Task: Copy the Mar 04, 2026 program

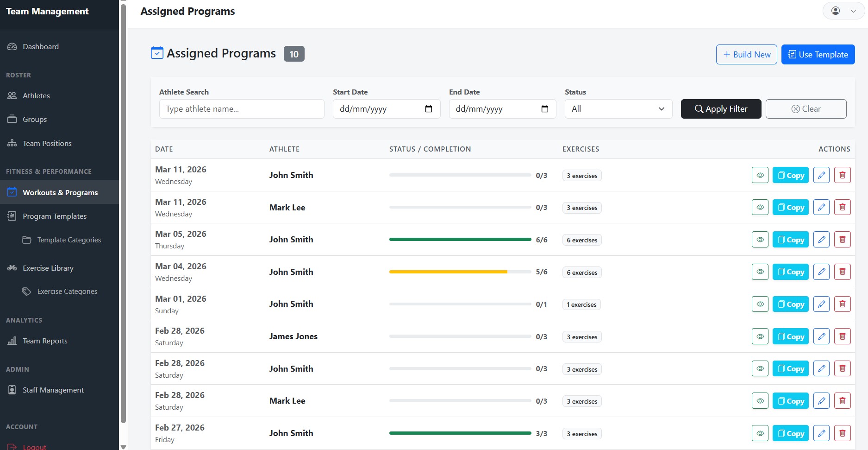Action: coord(791,272)
